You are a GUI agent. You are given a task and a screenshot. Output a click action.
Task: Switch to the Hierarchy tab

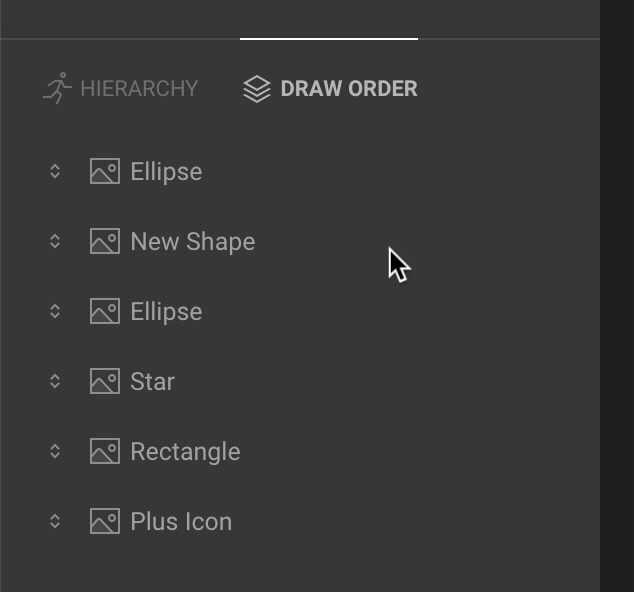point(120,89)
